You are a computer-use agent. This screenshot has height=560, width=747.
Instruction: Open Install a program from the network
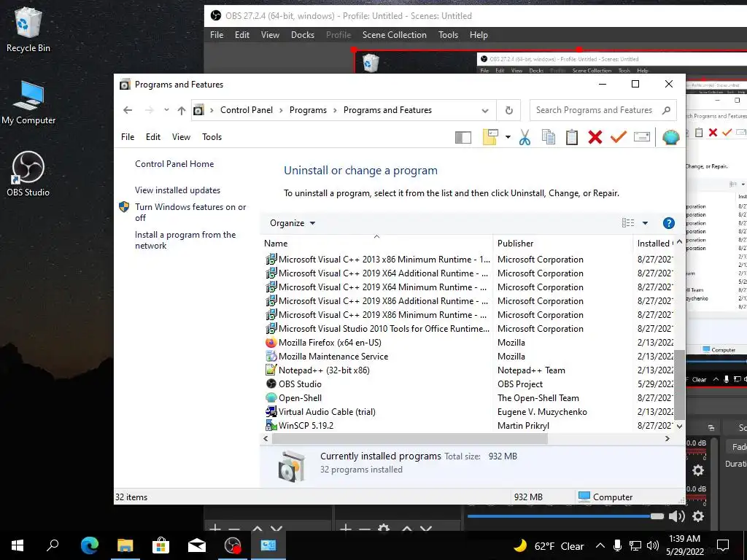(x=185, y=240)
